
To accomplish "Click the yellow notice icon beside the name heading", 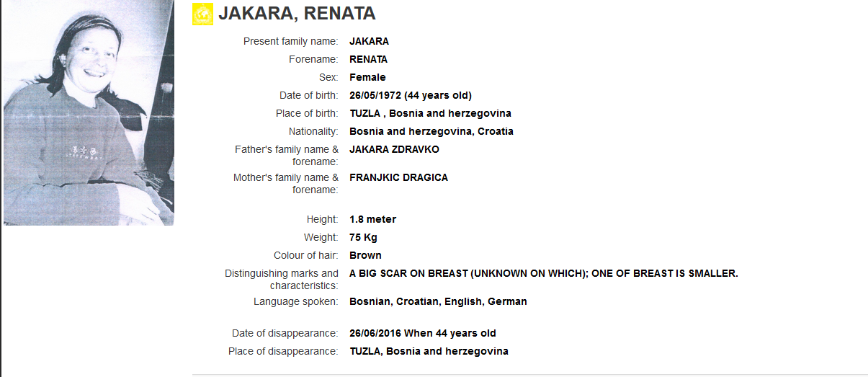I will [202, 14].
